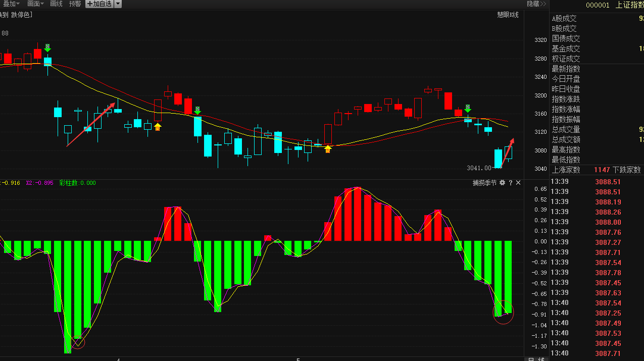Select the 权证成交 row
This screenshot has width=644, height=361.
[597, 59]
